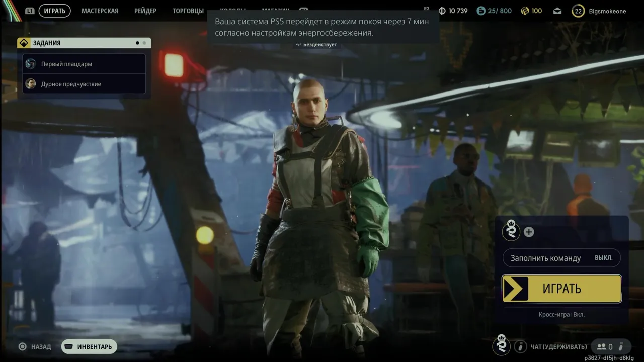Screen dimensions: 644x362
Task: Click the ИНВЕНТАРЬ button at bottom
Action: (x=89, y=346)
